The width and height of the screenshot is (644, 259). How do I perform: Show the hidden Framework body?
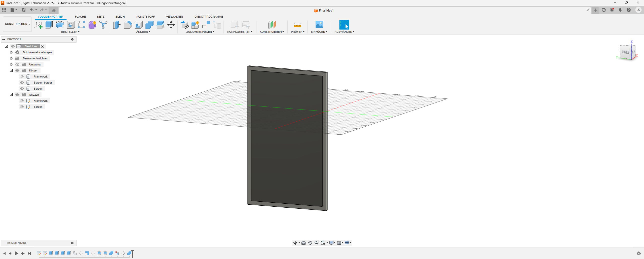22,77
